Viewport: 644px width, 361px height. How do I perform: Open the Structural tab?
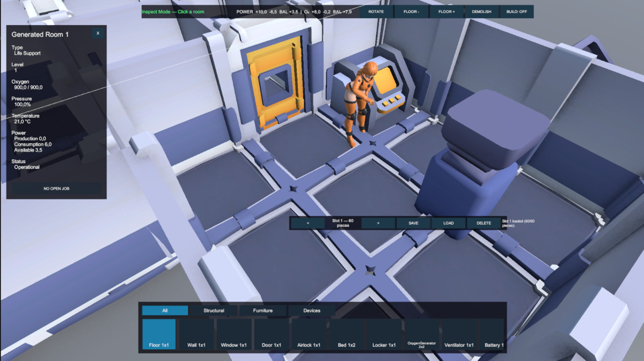tap(214, 311)
